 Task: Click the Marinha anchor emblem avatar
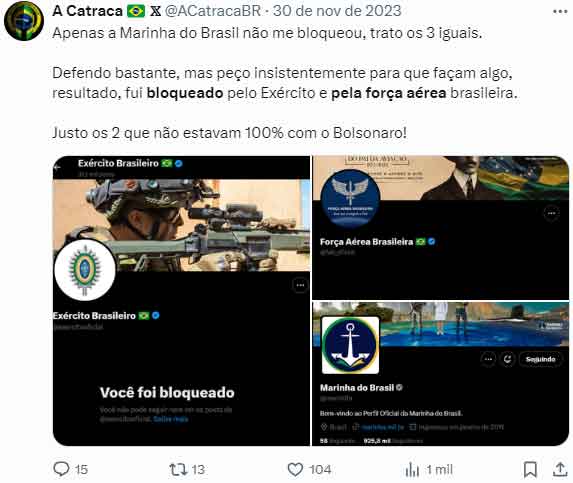click(350, 345)
